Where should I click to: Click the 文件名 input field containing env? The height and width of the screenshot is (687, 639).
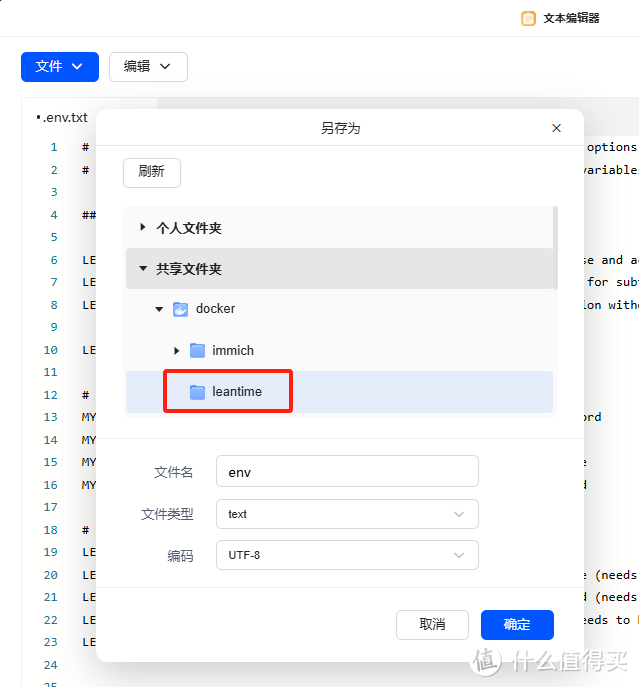point(347,471)
